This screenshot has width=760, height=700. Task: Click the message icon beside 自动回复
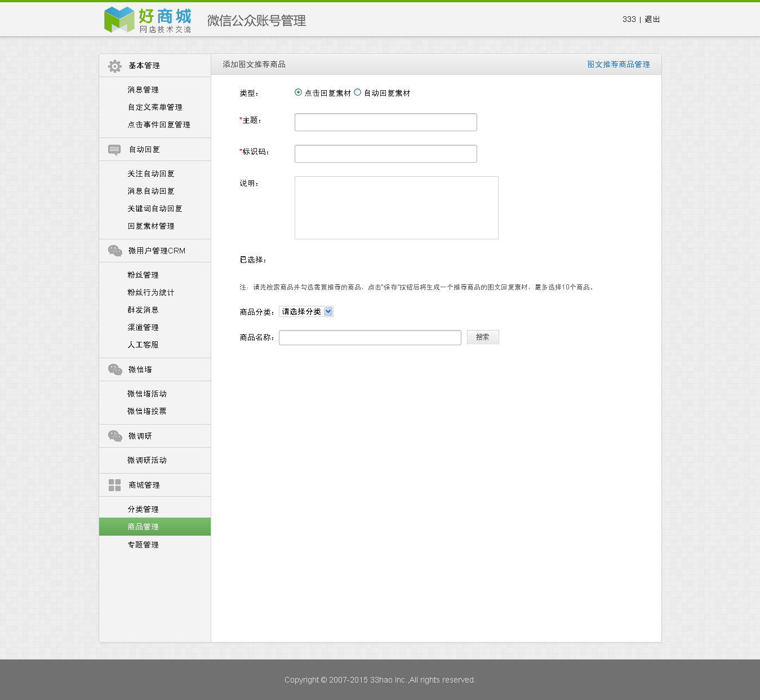114,150
